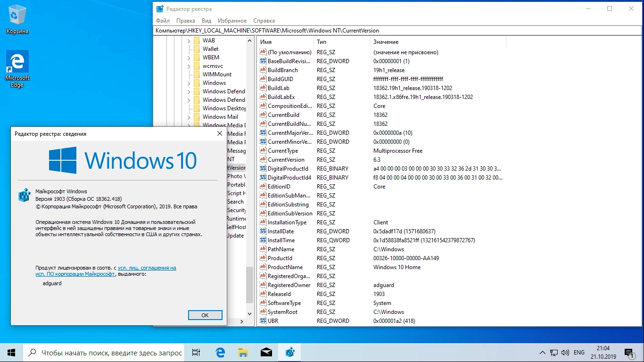The image size is (644, 362).
Task: Click the volume icon in system tray
Action: click(565, 353)
